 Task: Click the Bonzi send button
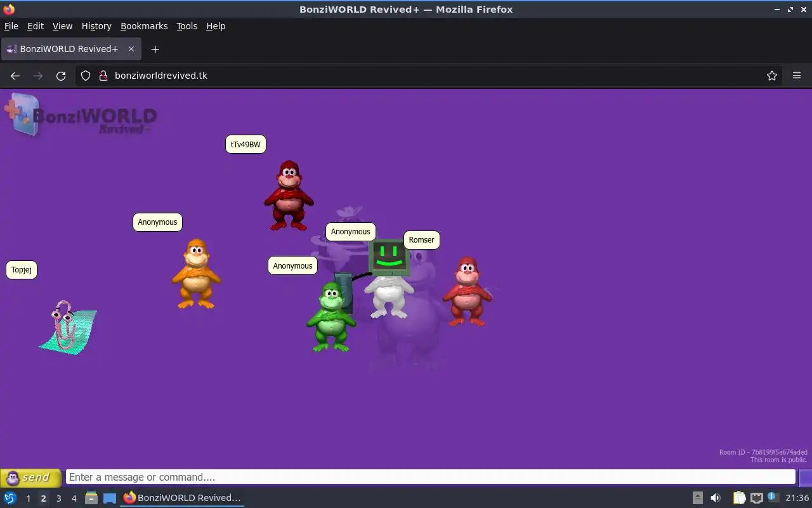click(31, 478)
